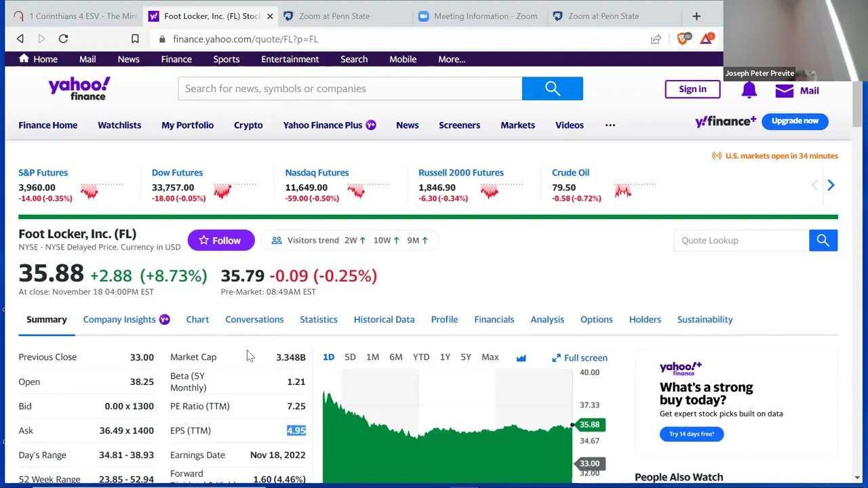
Task: Open the Summary tab
Action: 47,319
